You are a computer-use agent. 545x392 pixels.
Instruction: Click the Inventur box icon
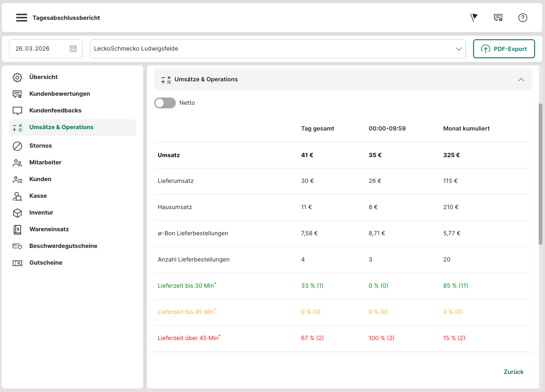pyautogui.click(x=17, y=213)
